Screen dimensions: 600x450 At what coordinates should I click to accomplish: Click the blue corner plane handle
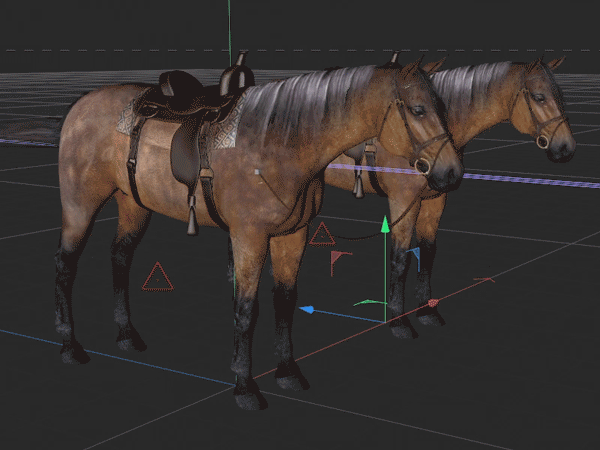point(414,258)
